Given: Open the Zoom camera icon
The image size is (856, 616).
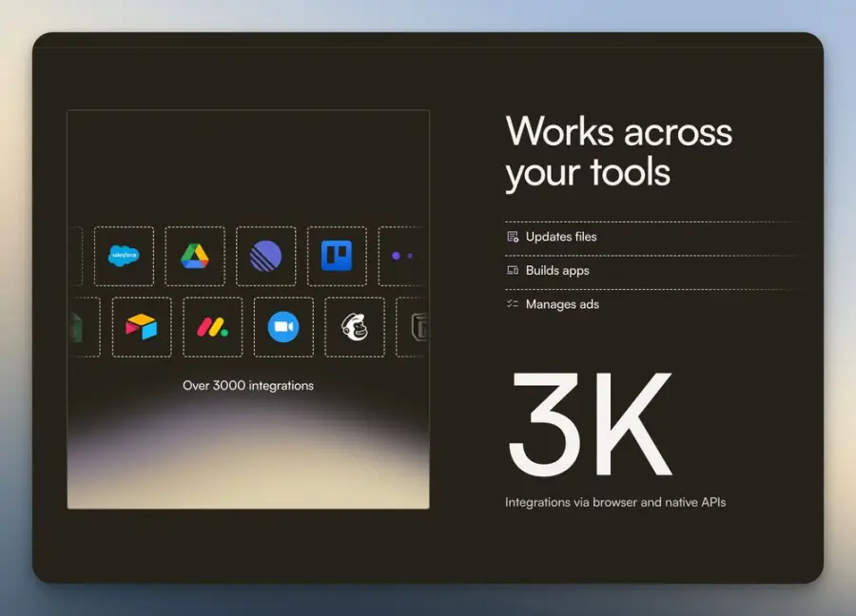Looking at the screenshot, I should (x=283, y=327).
